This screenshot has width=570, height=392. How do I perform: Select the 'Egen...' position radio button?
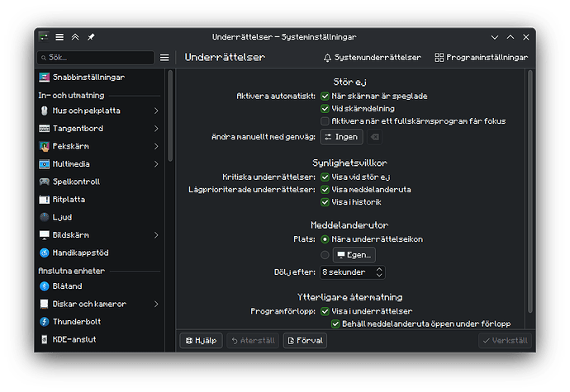[325, 255]
